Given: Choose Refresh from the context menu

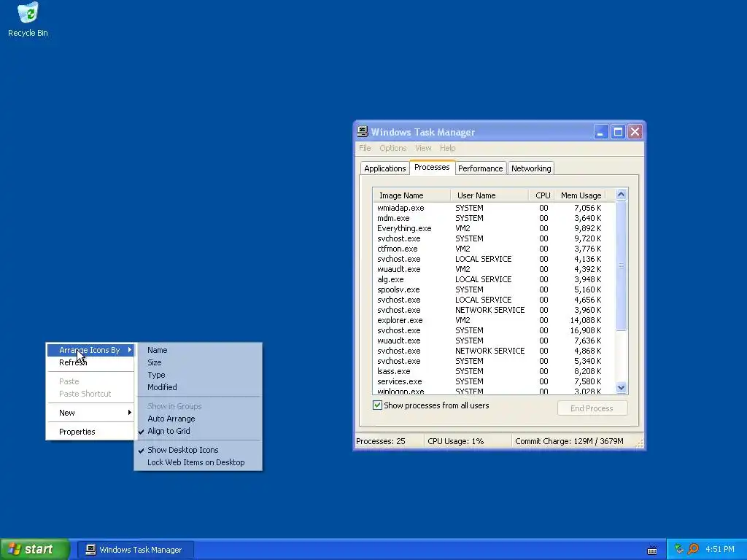Looking at the screenshot, I should (x=90, y=362).
